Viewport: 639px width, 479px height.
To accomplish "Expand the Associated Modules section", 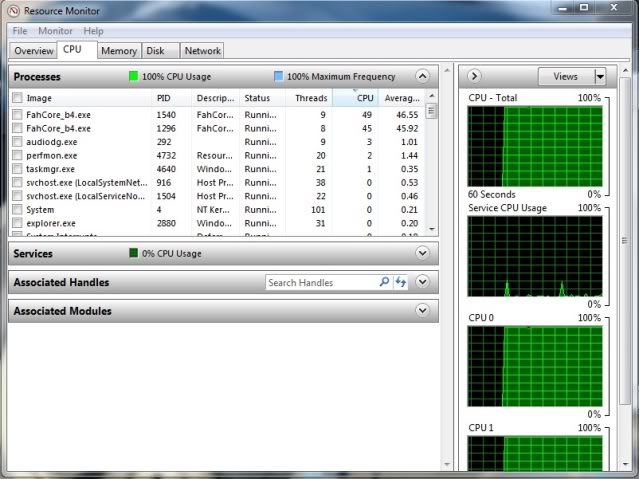I will coord(423,311).
